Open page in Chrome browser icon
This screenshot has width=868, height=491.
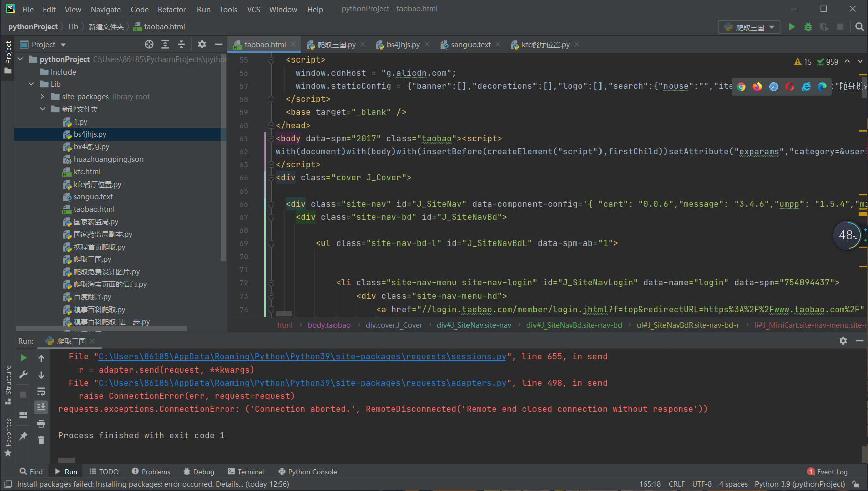(741, 87)
